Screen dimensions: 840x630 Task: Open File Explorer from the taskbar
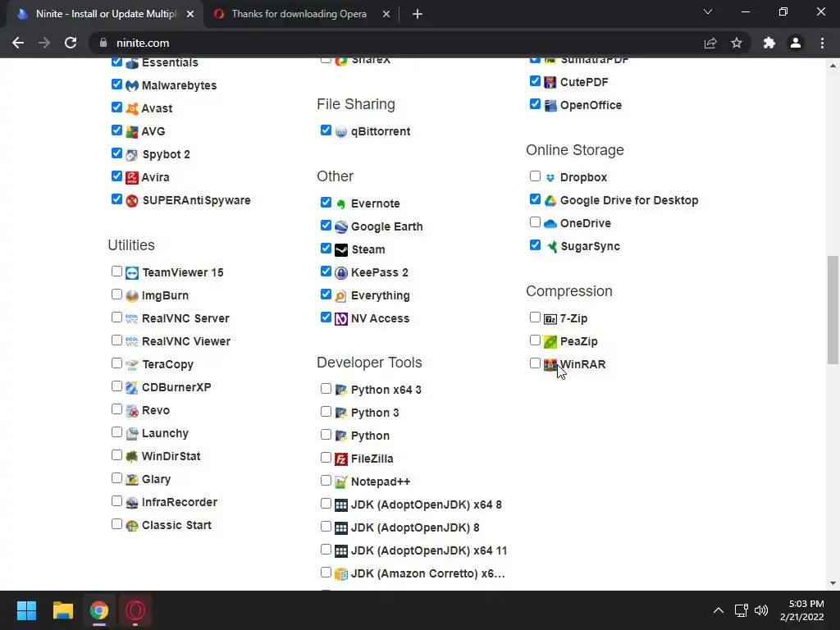[62, 610]
